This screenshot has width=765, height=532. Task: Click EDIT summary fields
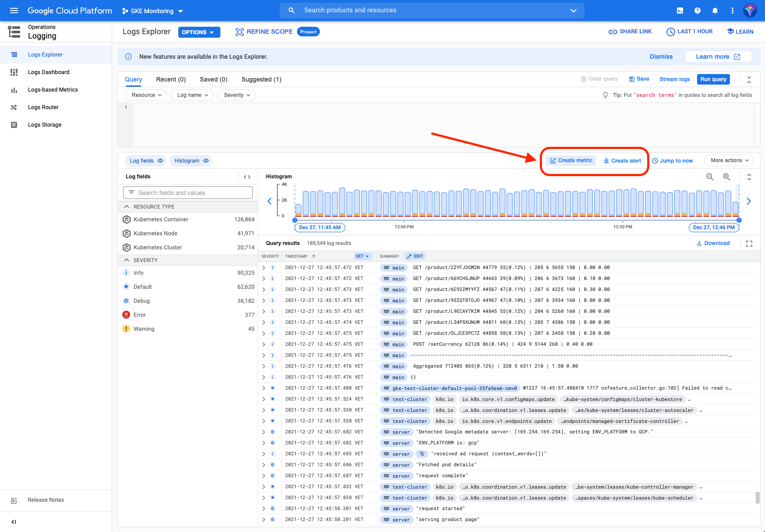click(x=415, y=256)
